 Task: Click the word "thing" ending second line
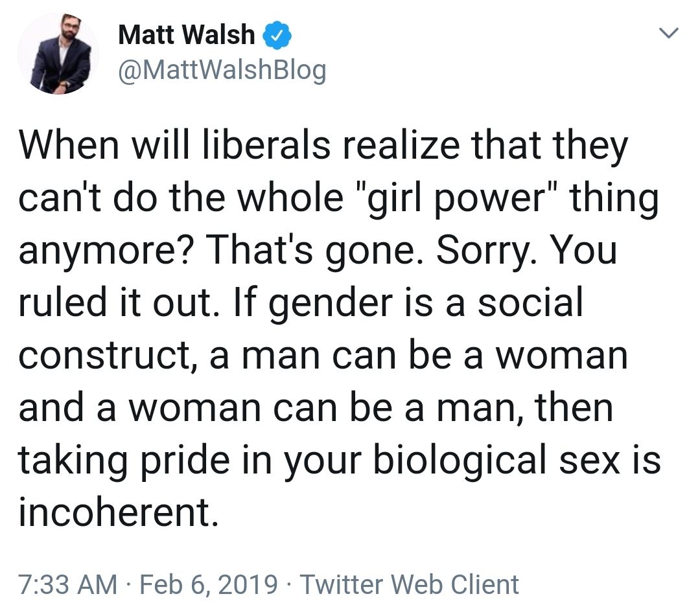click(x=614, y=198)
